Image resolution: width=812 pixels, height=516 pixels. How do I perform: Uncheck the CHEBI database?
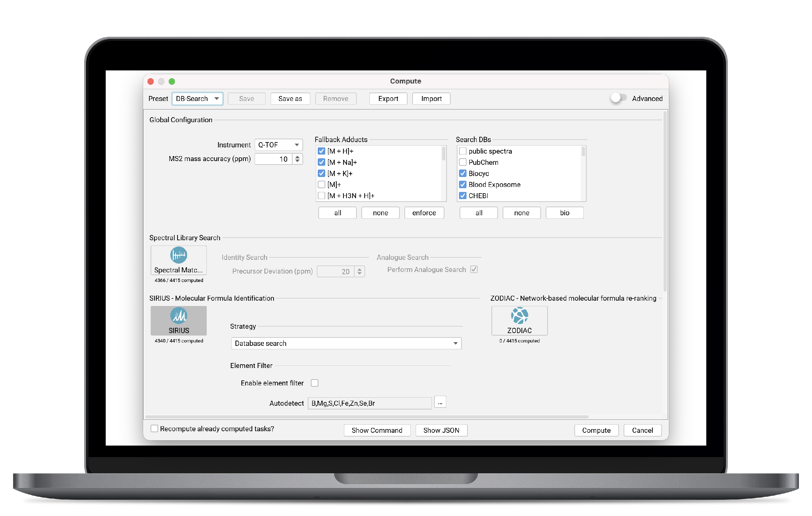point(463,195)
